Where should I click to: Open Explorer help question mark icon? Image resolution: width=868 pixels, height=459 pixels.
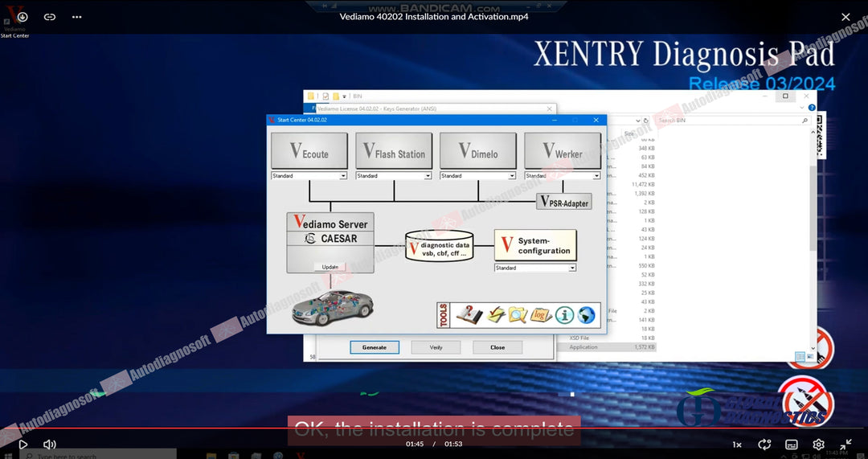812,108
